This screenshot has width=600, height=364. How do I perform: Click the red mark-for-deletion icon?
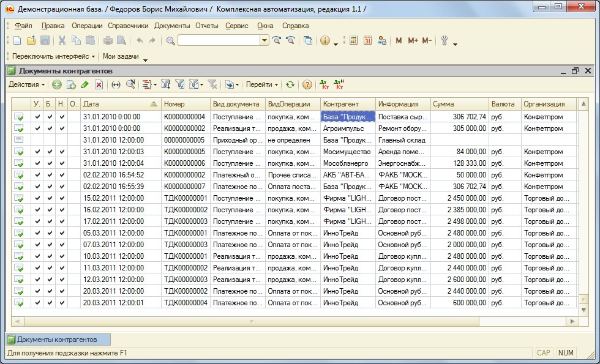99,84
